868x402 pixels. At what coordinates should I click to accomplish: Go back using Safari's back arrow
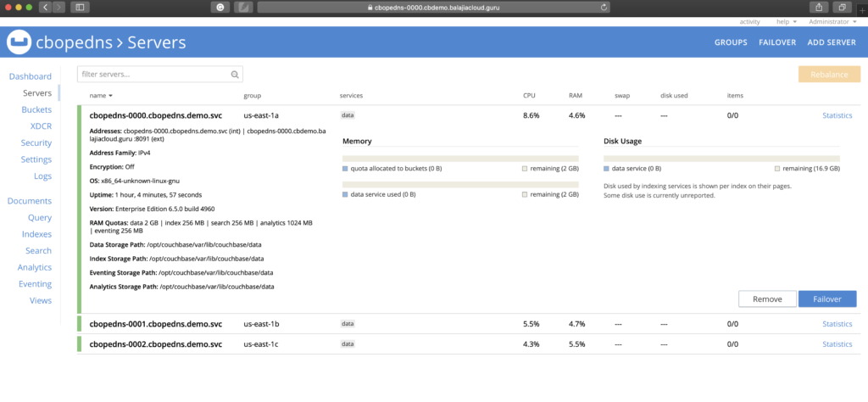(x=45, y=7)
